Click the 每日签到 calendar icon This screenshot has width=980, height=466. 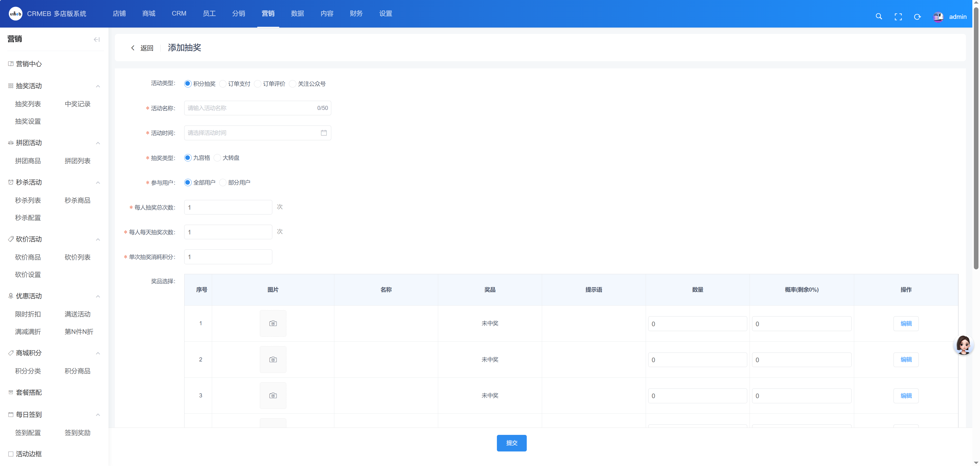(11, 415)
